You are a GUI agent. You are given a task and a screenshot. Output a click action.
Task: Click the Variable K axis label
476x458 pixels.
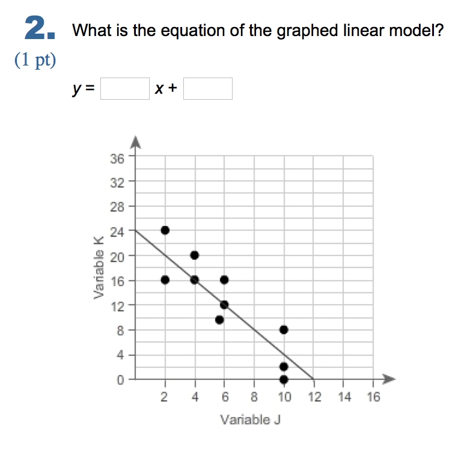click(99, 267)
